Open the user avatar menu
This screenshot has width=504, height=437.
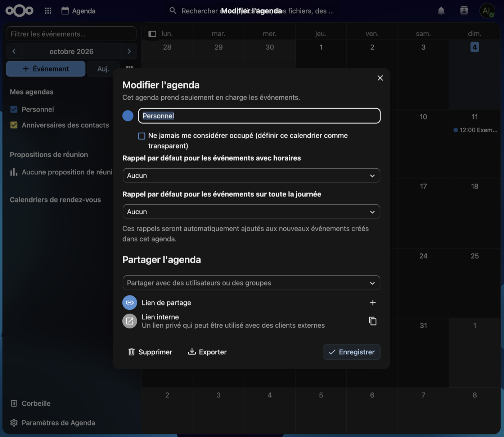(x=487, y=11)
